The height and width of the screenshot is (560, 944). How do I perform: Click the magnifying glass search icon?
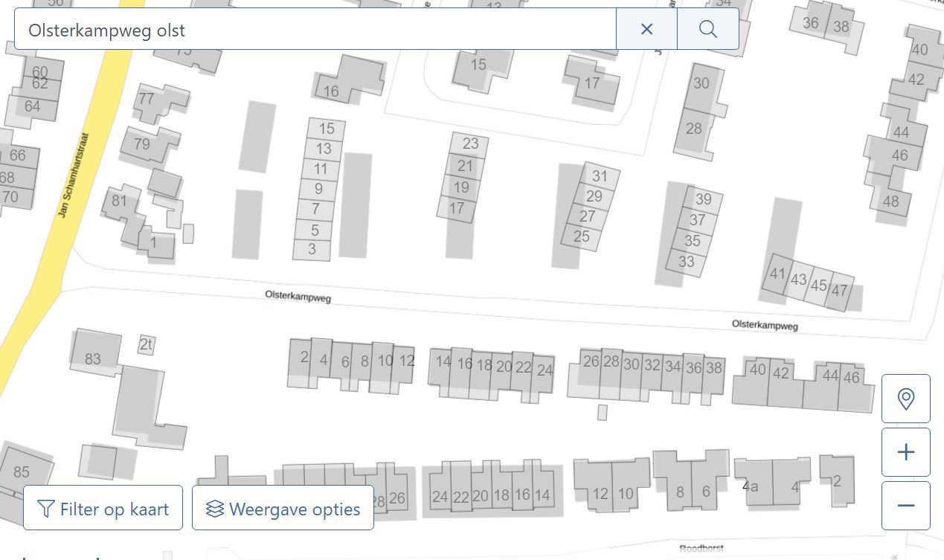tap(708, 29)
